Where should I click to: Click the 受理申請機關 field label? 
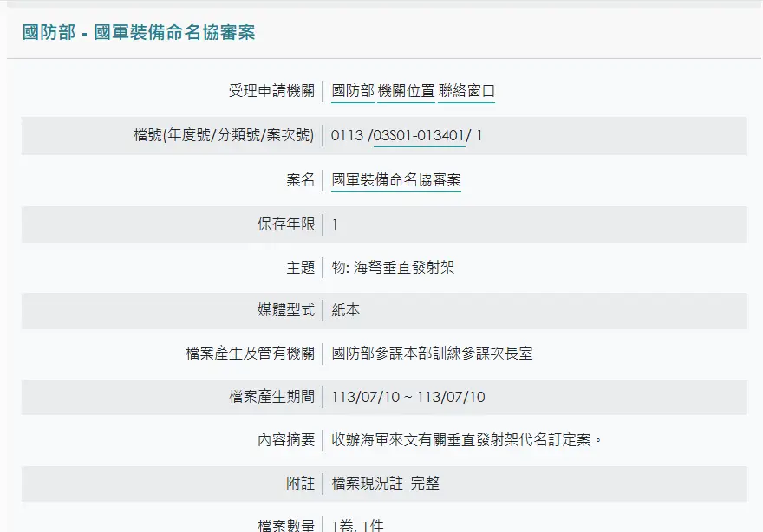click(x=271, y=92)
